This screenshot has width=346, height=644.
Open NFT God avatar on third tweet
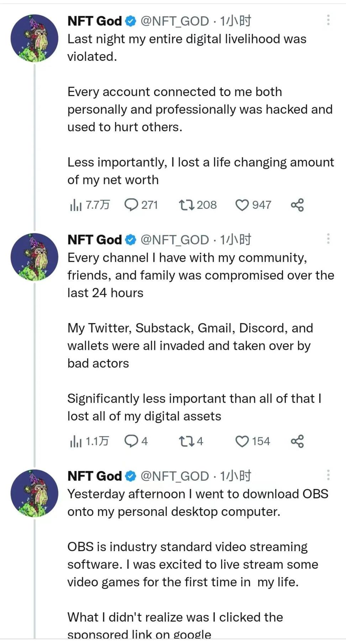point(34,493)
